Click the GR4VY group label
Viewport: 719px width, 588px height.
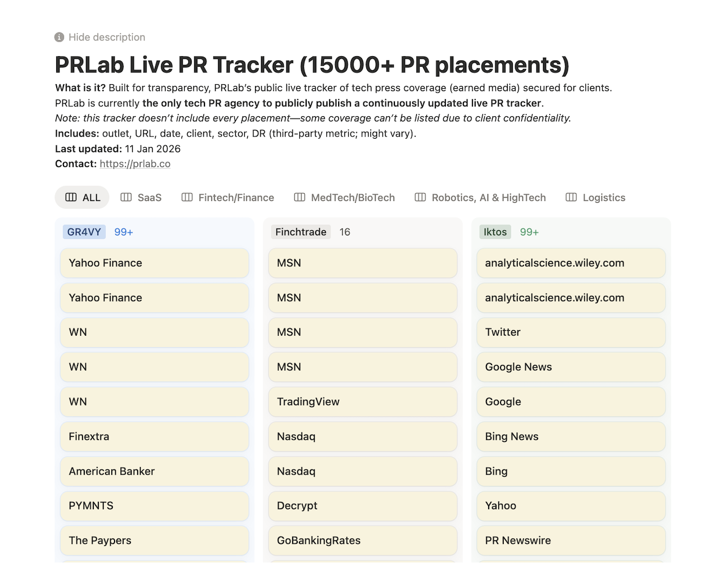click(84, 232)
